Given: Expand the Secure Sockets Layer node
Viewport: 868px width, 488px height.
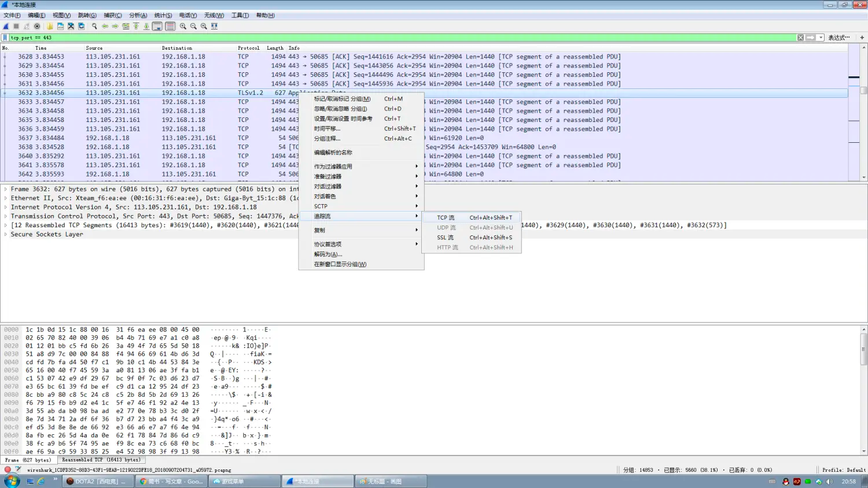Looking at the screenshot, I should click(4, 234).
